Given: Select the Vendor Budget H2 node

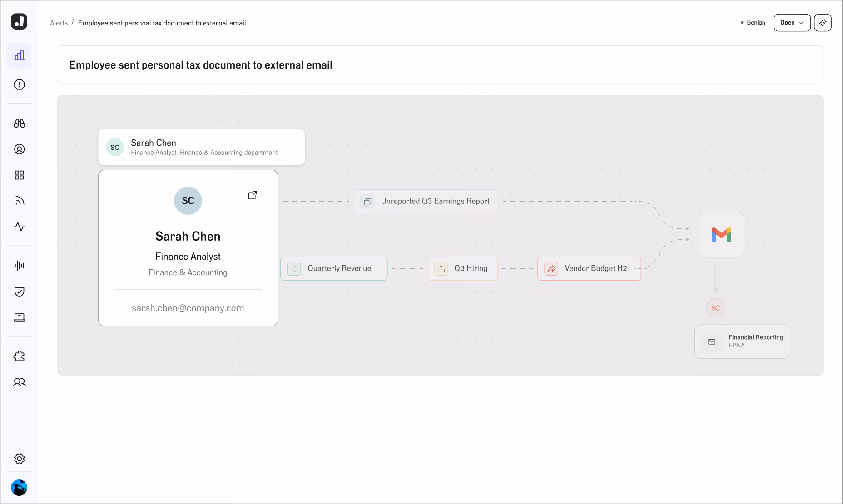Looking at the screenshot, I should [589, 268].
